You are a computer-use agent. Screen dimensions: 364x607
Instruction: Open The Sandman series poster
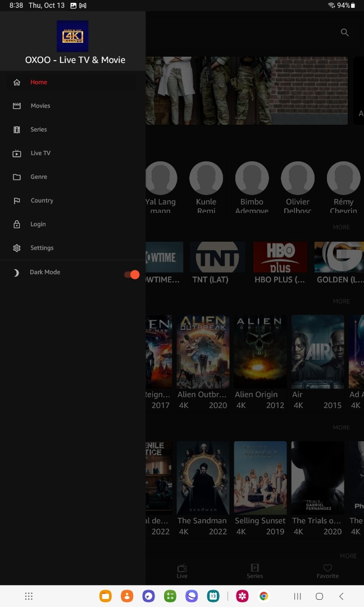click(203, 478)
